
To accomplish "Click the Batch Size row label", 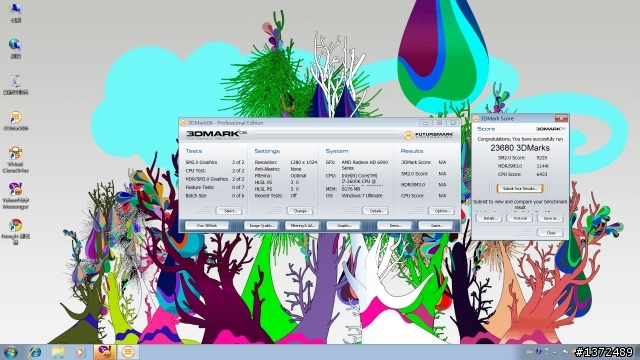I will [196, 196].
